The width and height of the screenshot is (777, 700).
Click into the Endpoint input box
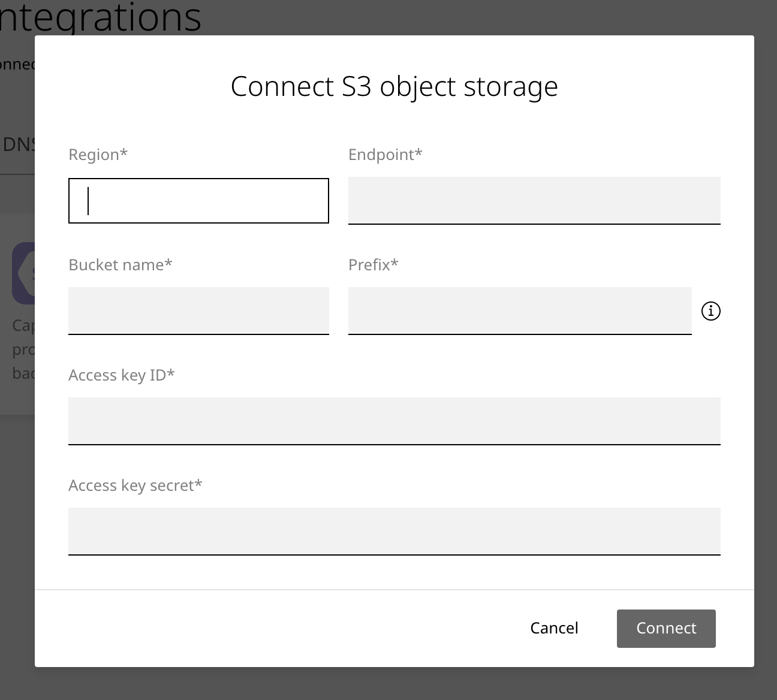coord(534,200)
